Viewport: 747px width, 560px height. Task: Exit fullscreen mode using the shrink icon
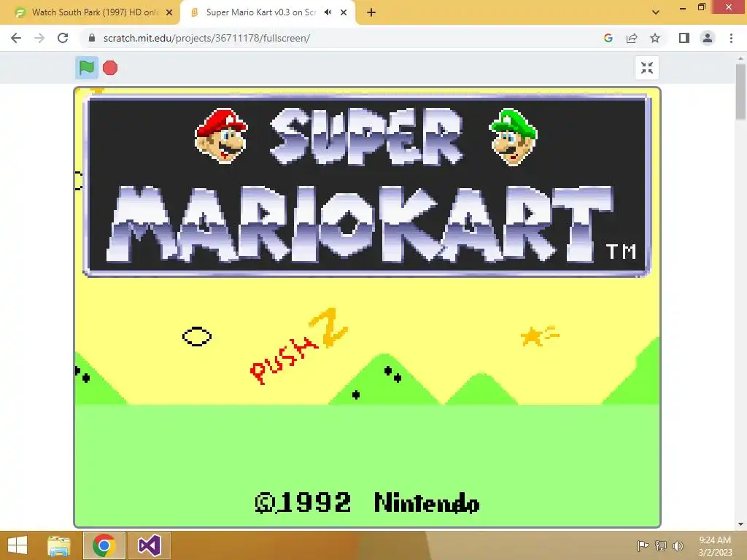[x=647, y=68]
